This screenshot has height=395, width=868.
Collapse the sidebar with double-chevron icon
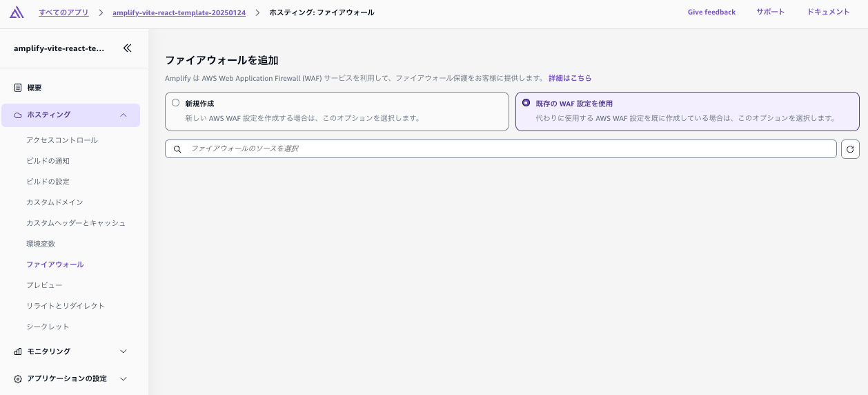click(127, 48)
